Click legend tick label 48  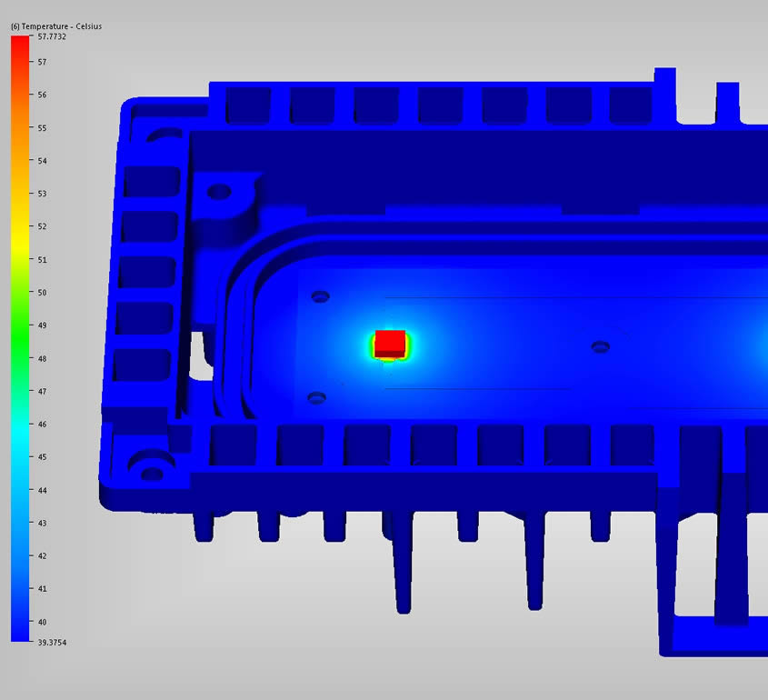point(42,358)
